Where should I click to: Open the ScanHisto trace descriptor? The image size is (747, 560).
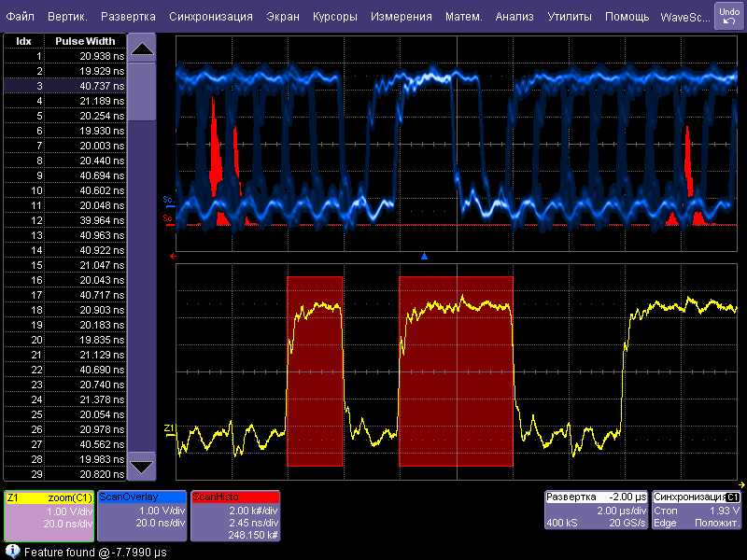pos(235,516)
